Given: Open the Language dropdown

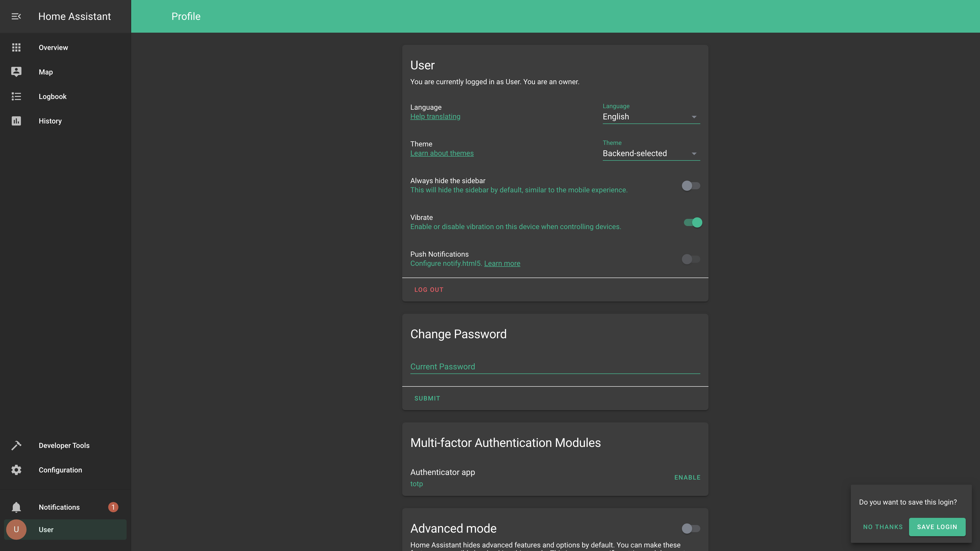Looking at the screenshot, I should pos(651,117).
